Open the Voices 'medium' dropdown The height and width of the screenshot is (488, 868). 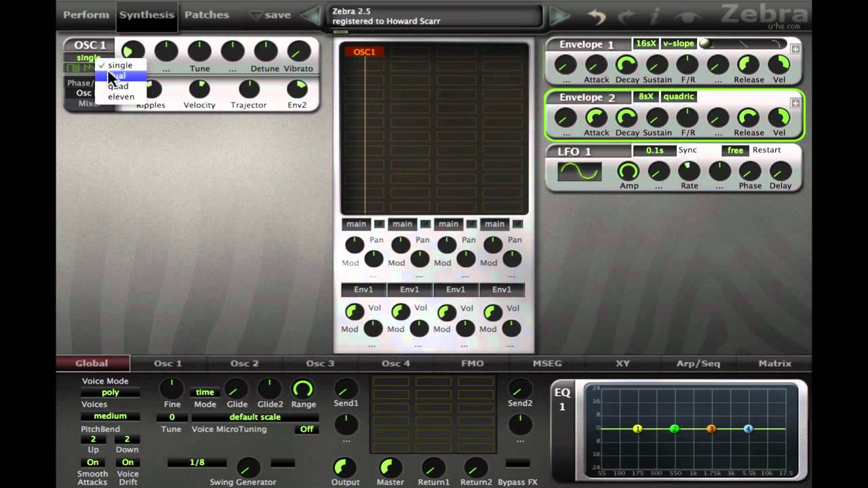point(111,416)
